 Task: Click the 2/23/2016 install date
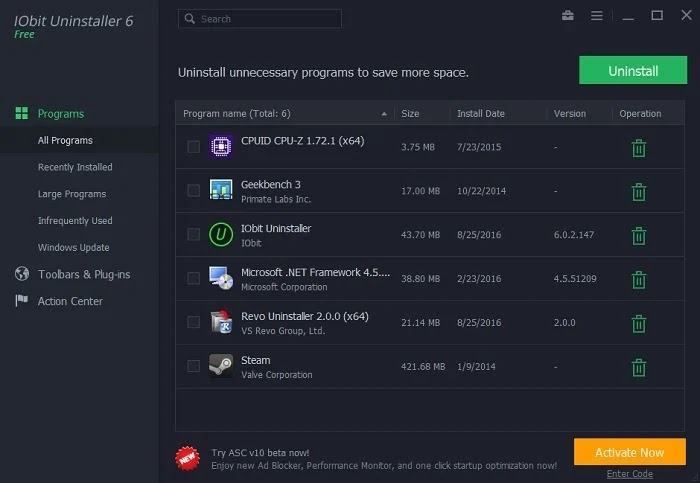pos(479,279)
